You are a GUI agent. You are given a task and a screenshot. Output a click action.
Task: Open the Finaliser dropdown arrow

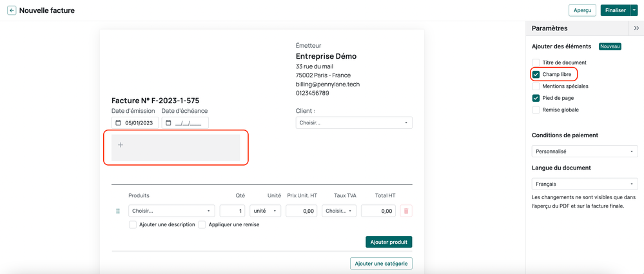pos(634,10)
